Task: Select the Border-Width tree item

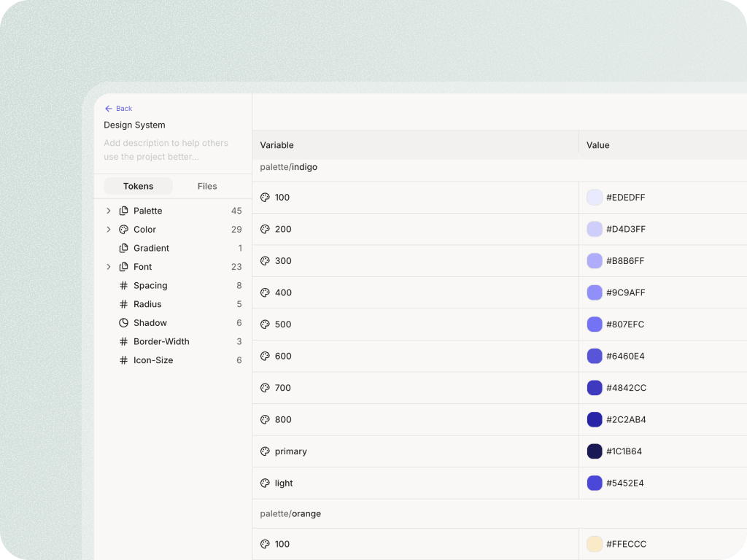Action: coord(173,341)
